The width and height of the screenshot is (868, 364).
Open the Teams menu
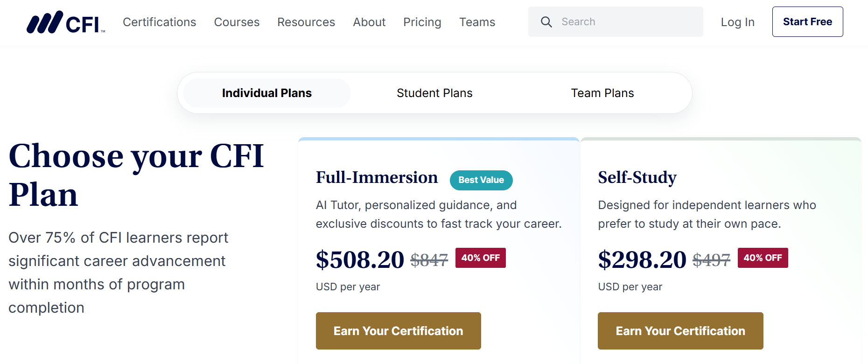(477, 22)
